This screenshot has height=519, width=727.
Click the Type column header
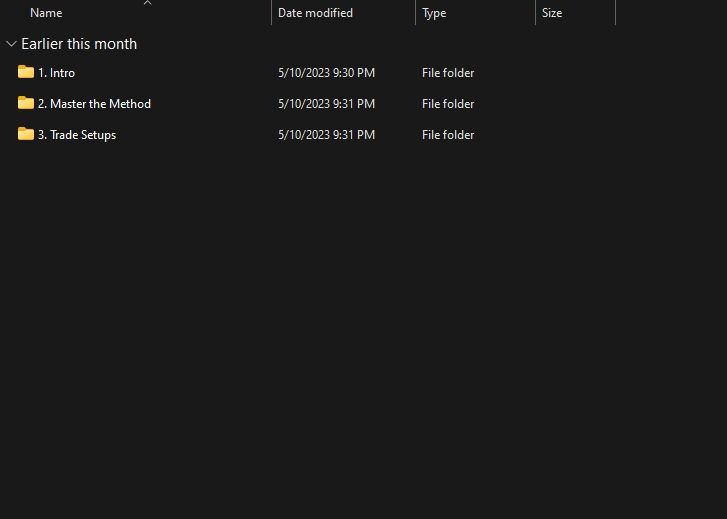click(434, 13)
